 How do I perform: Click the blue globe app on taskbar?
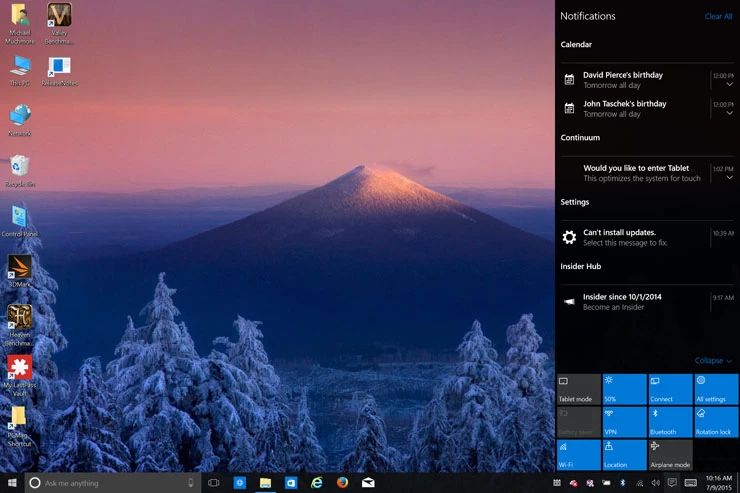point(240,483)
